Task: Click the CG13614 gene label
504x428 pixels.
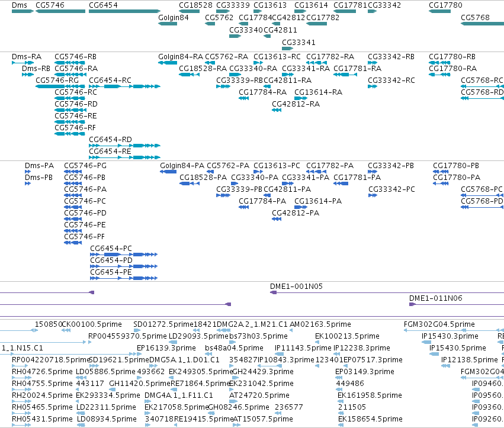Action: click(x=311, y=5)
